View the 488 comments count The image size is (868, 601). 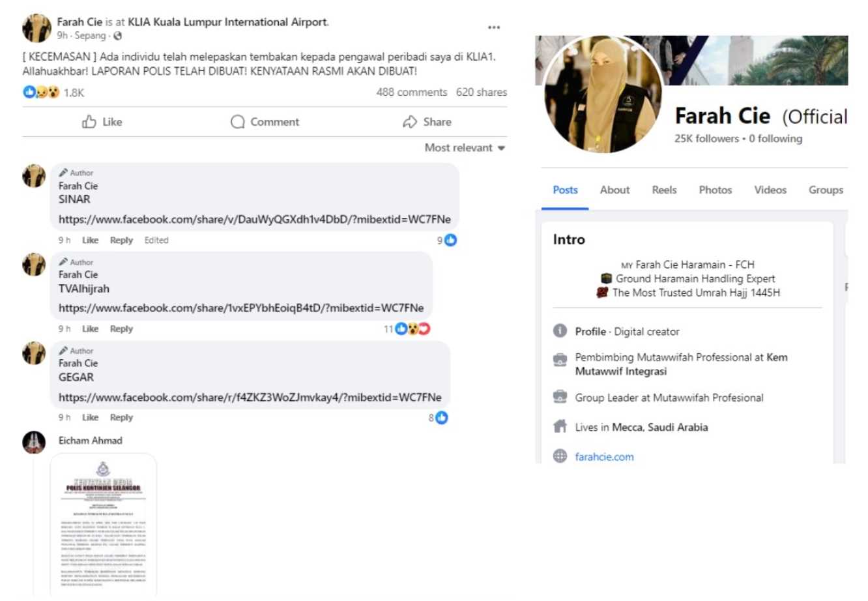411,93
